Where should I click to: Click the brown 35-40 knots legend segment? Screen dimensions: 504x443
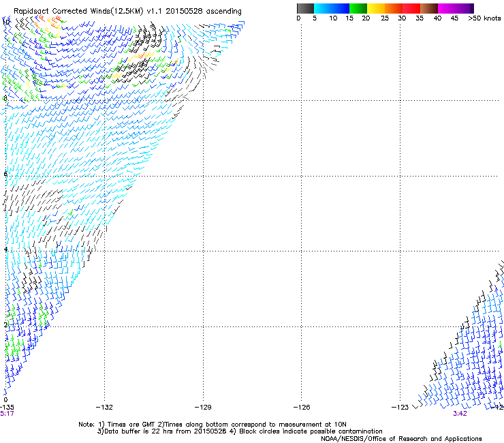click(429, 8)
